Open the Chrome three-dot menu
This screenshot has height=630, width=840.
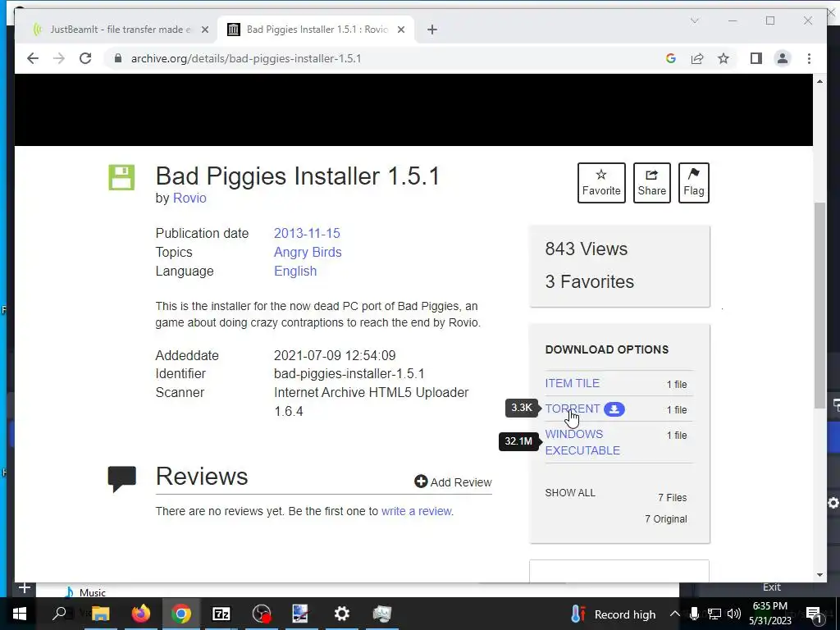click(809, 58)
